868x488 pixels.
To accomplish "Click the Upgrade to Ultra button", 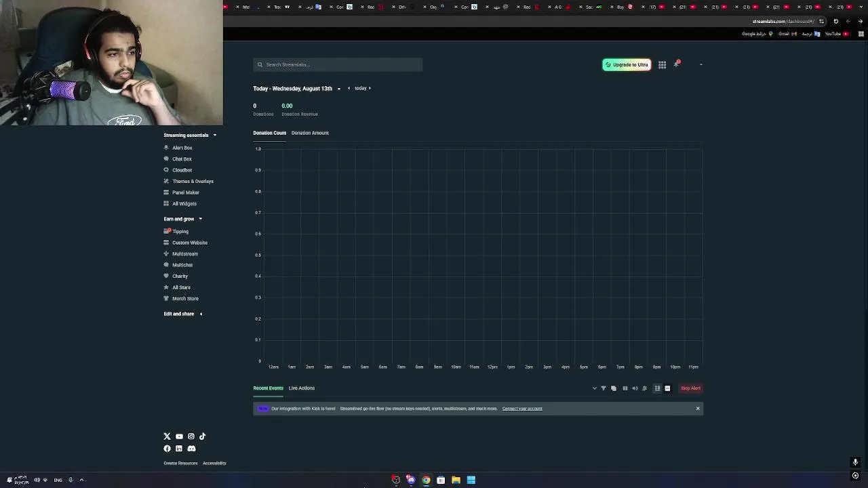I will click(x=627, y=64).
